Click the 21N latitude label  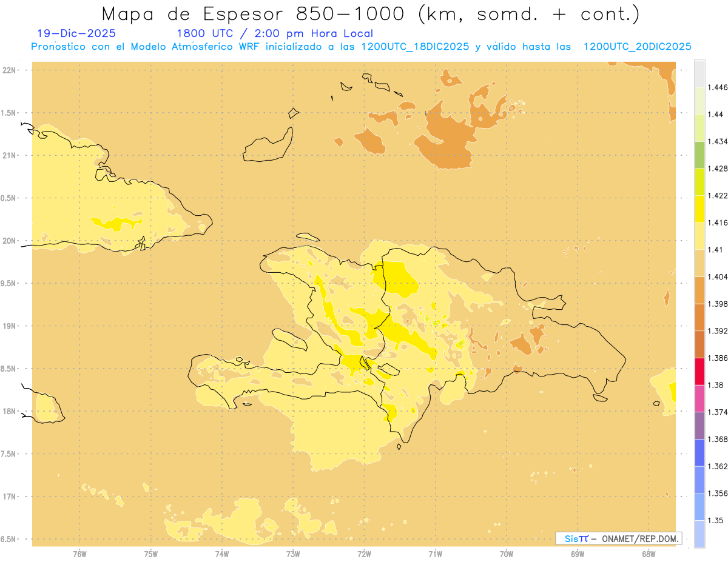(x=10, y=156)
